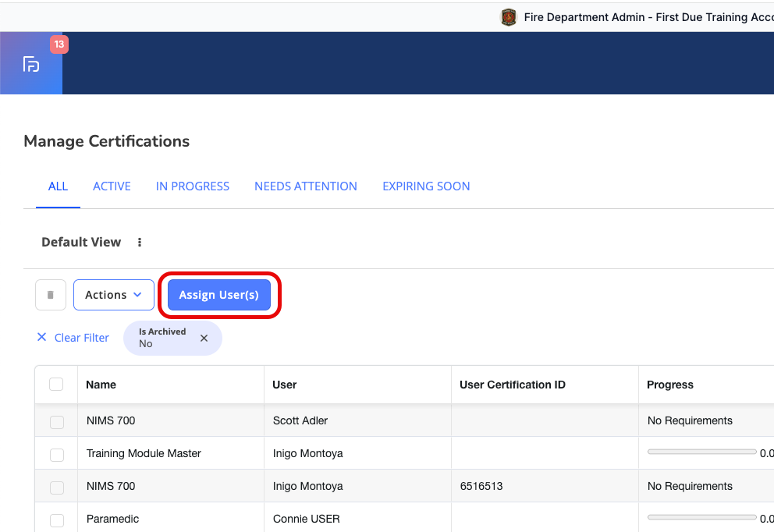Expand the Actions dropdown
Viewport: 774px width, 532px height.
[114, 295]
